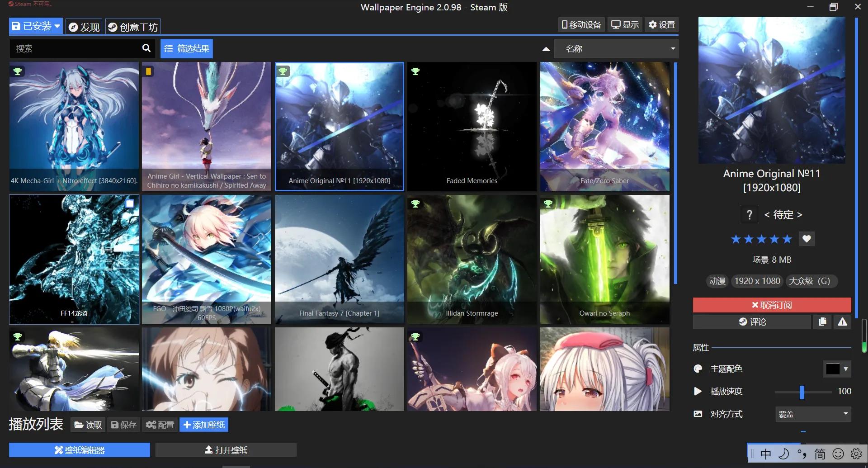Click the 添加壁纸 button
Viewport: 868px width, 468px height.
tap(204, 425)
